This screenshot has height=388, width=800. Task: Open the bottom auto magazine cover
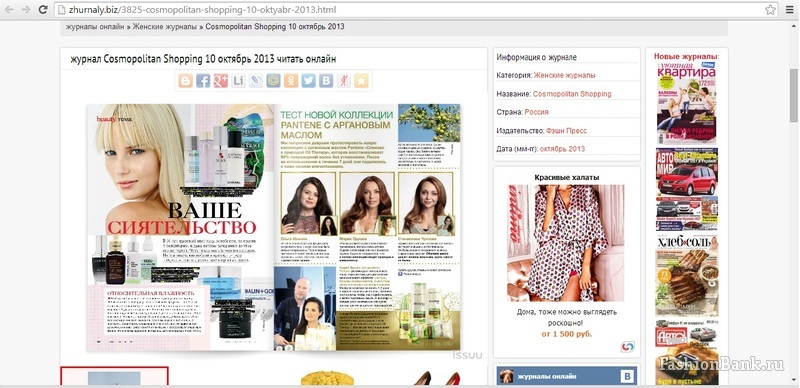[687, 352]
